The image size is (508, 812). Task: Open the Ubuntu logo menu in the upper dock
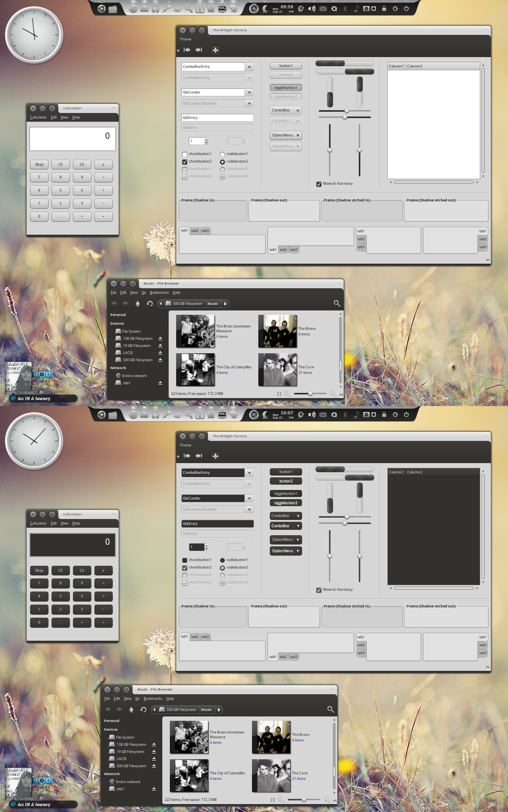[x=102, y=8]
